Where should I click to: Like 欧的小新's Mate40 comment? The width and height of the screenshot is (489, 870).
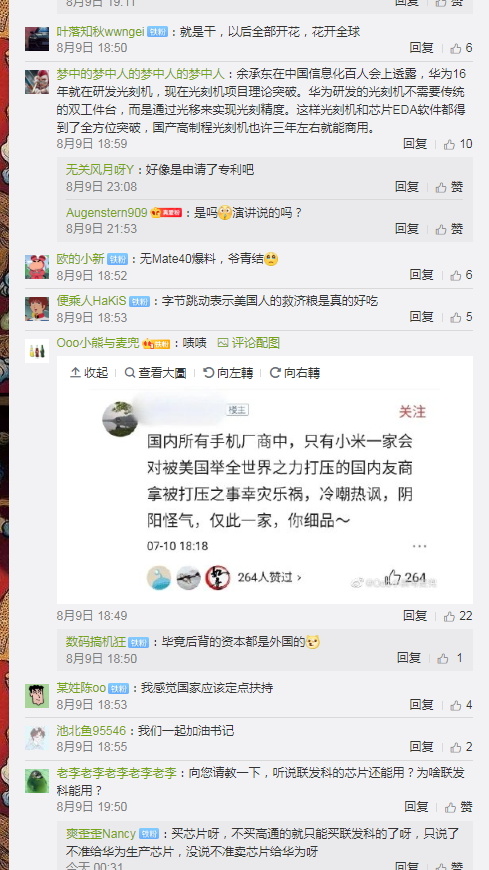(x=461, y=275)
